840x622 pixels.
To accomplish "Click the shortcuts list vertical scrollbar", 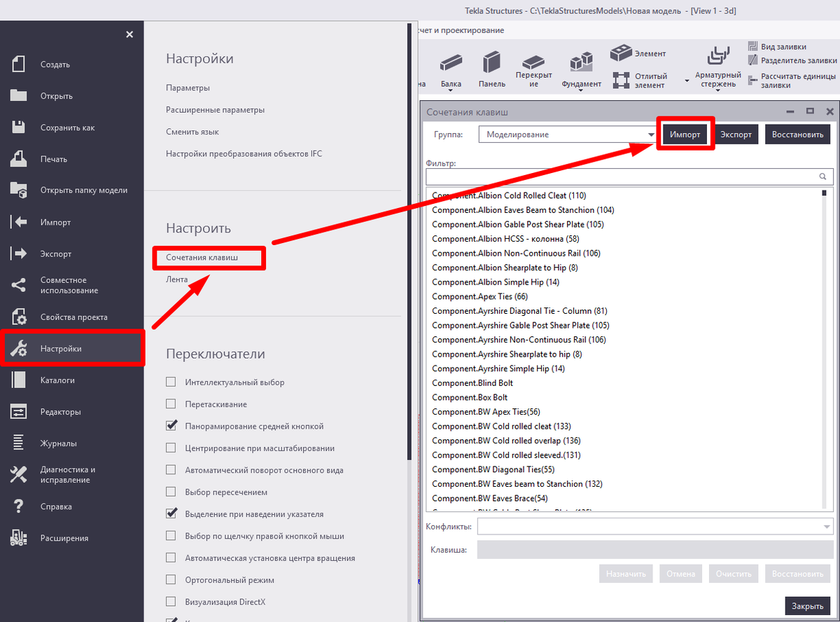I will pyautogui.click(x=825, y=349).
